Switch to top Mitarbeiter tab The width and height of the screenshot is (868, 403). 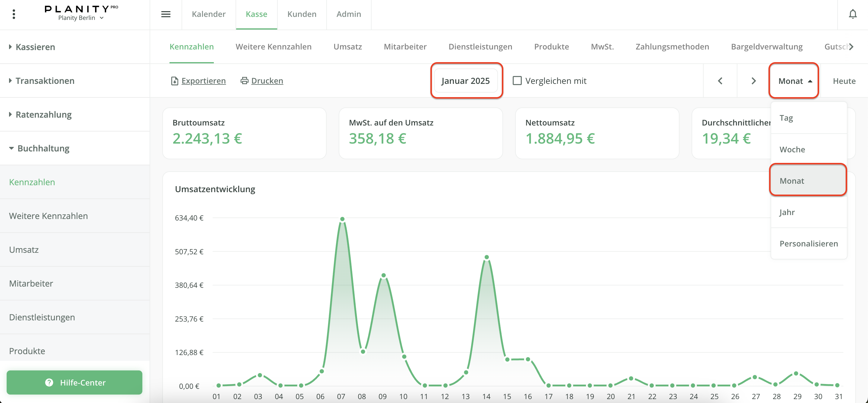tap(405, 47)
